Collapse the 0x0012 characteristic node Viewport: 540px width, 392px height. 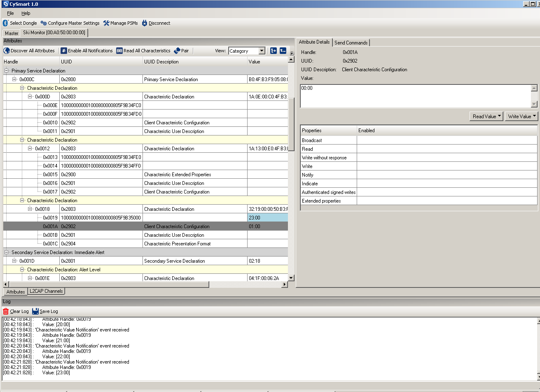click(x=30, y=149)
